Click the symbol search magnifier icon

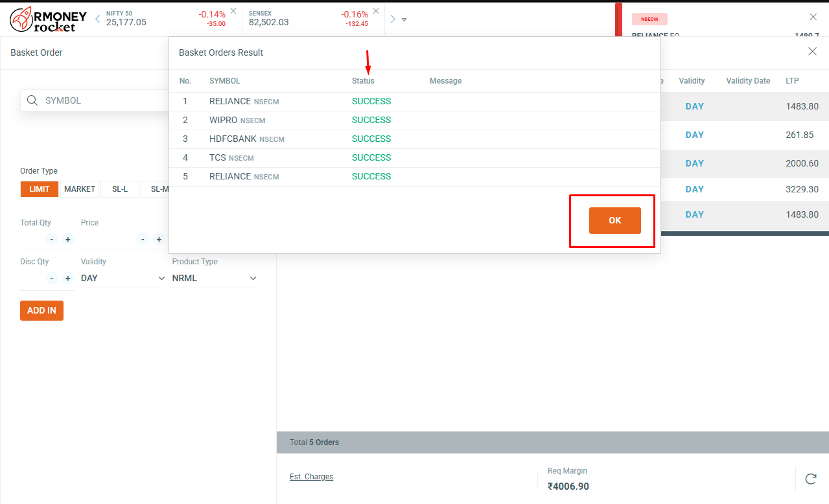pos(32,100)
